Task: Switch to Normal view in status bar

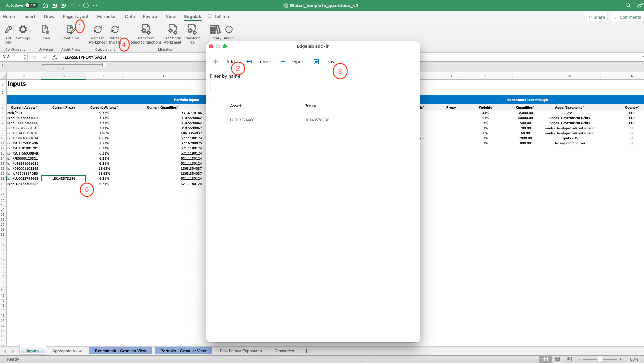Action: (x=545, y=359)
